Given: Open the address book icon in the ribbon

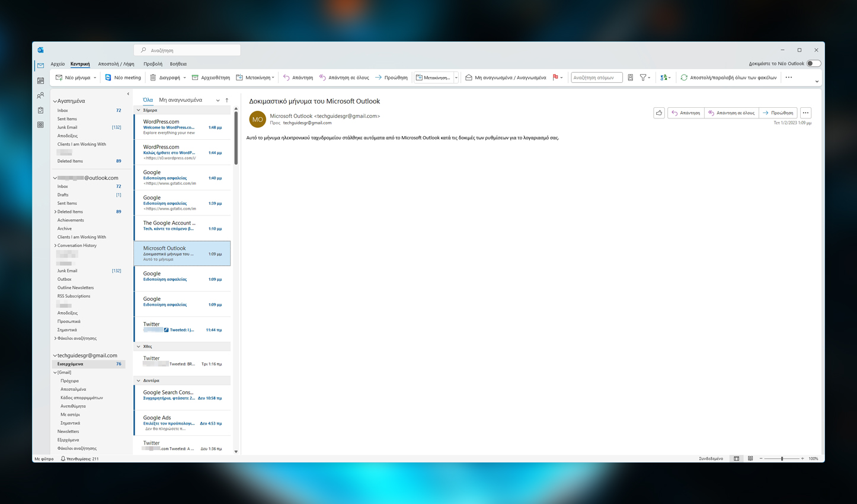Looking at the screenshot, I should (631, 78).
